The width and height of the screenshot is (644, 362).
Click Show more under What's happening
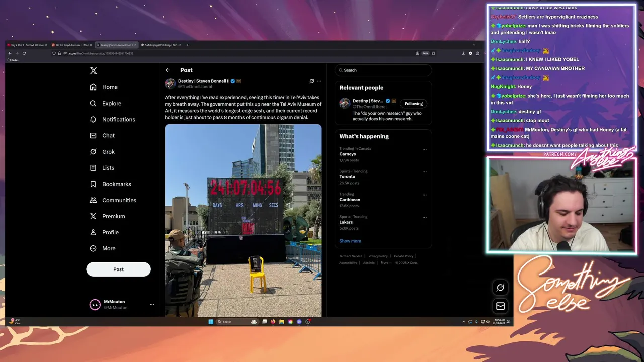350,241
